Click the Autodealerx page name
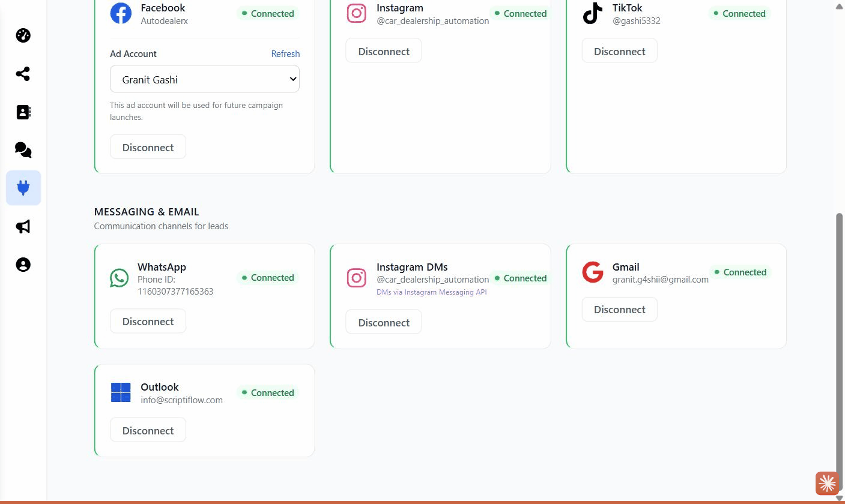 [165, 21]
